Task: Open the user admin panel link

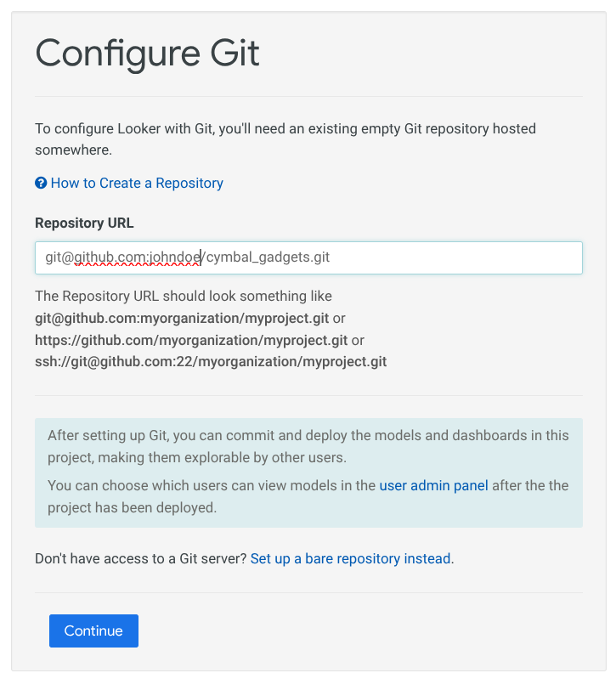Action: (x=433, y=486)
